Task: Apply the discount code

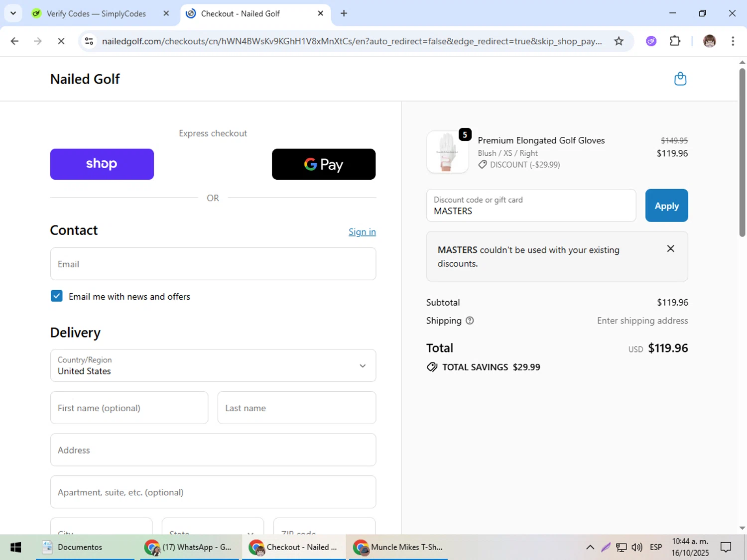Action: coord(666,206)
